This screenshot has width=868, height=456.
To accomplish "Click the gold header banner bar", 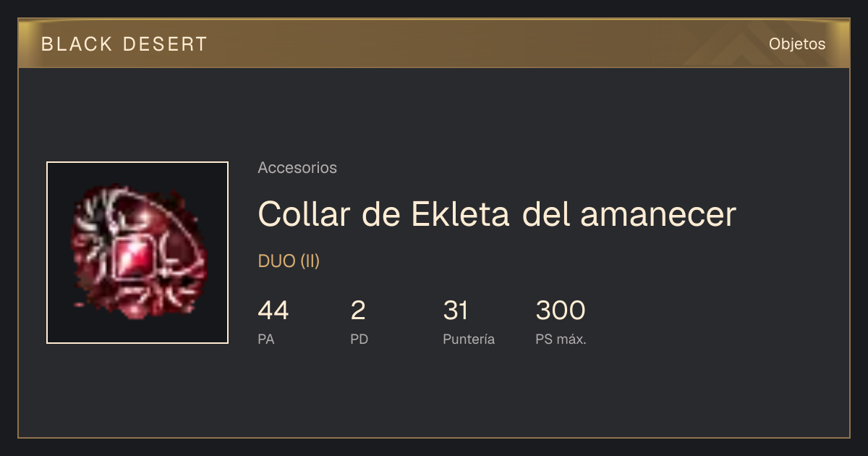I will coord(434,43).
